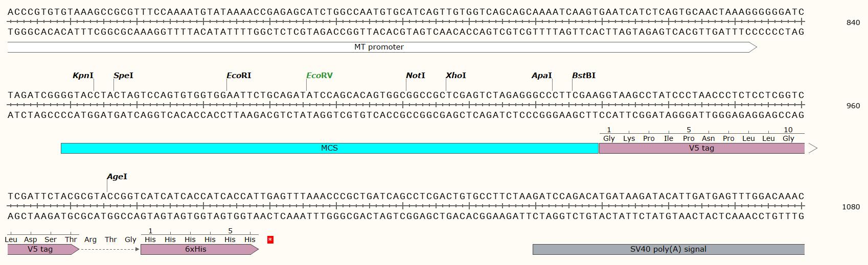Click the NotI restriction site label
Screen dimensions: 868x265
[x=416, y=76]
